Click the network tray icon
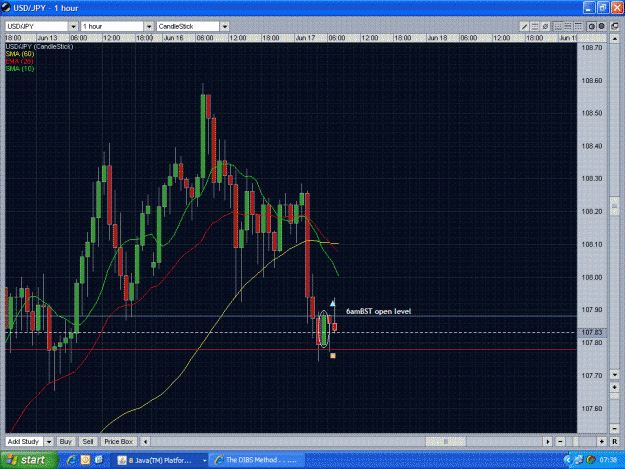625x469 pixels. (x=579, y=460)
